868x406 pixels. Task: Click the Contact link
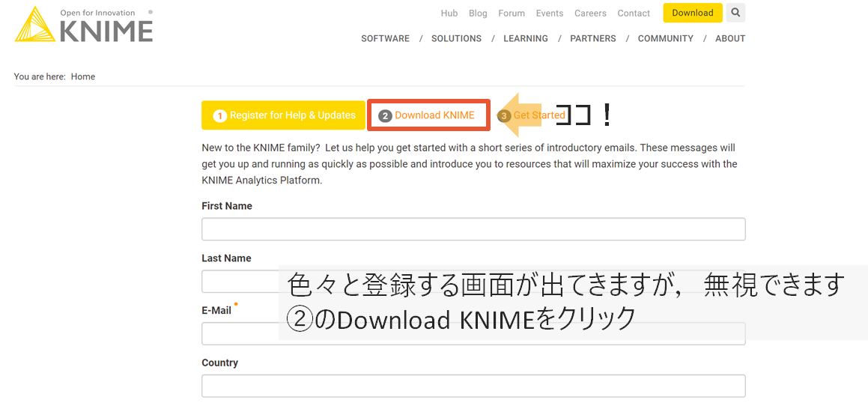634,13
